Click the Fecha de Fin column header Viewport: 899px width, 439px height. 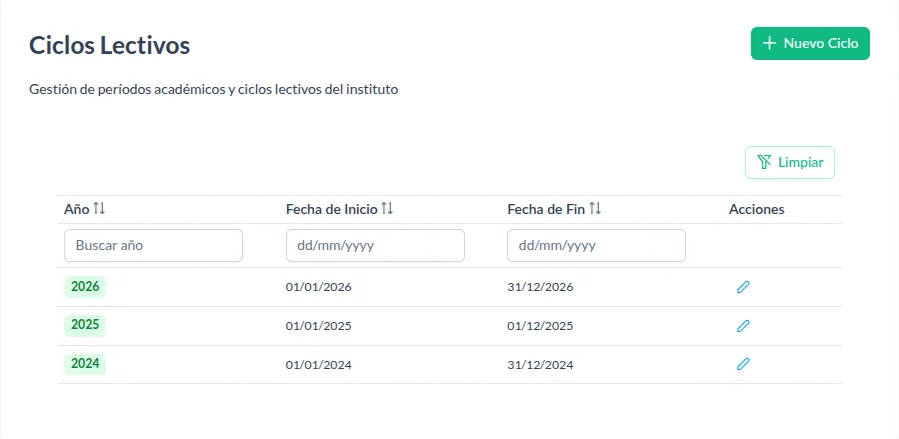tap(547, 209)
